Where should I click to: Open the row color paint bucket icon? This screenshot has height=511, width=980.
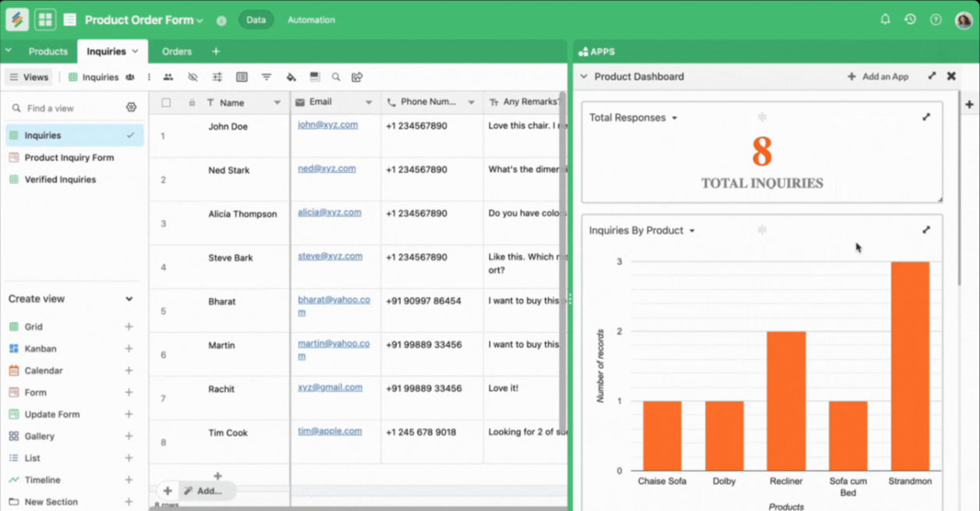click(291, 77)
